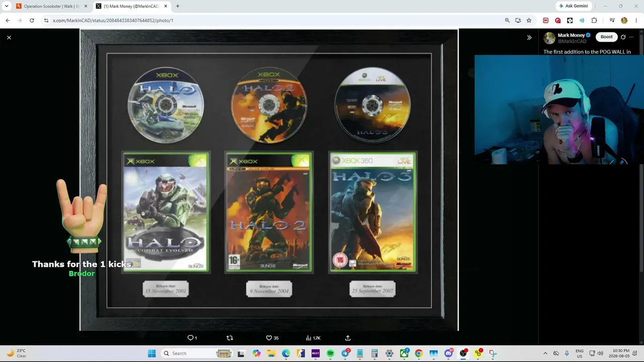
Task: Open the @MarkInCAD handle link
Action: point(572,41)
